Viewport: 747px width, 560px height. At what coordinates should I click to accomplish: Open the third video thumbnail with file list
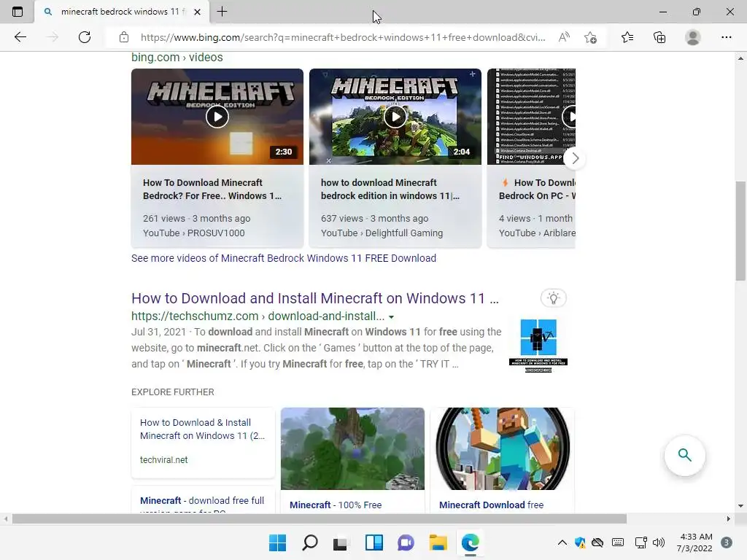click(531, 117)
